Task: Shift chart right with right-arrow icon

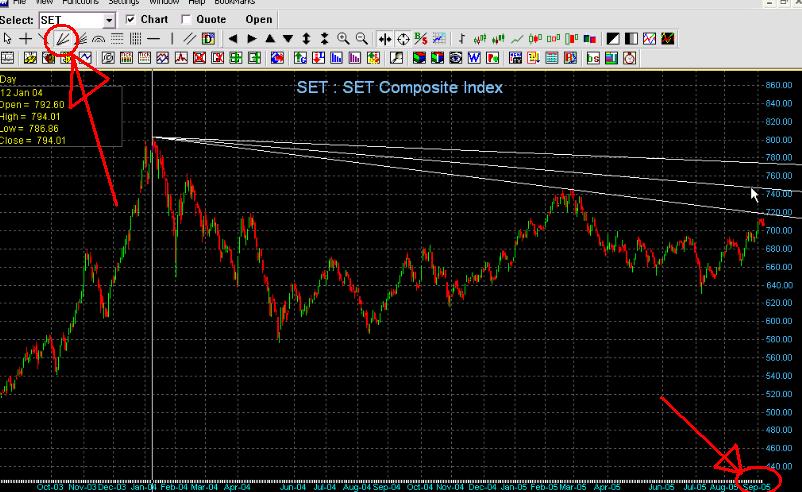Action: (251, 39)
